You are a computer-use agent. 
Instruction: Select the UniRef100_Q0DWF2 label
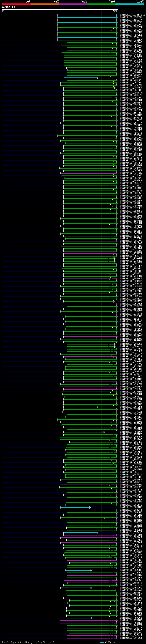click(131, 63)
